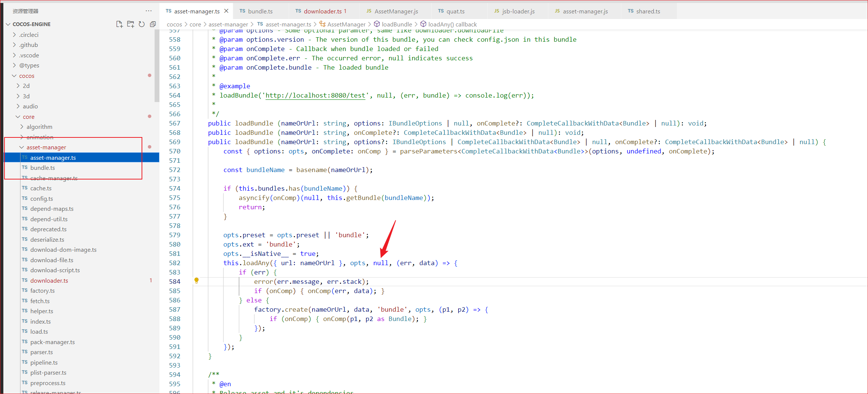The width and height of the screenshot is (868, 394).
Task: Click the explorer vertical scrollbar
Action: point(157,67)
